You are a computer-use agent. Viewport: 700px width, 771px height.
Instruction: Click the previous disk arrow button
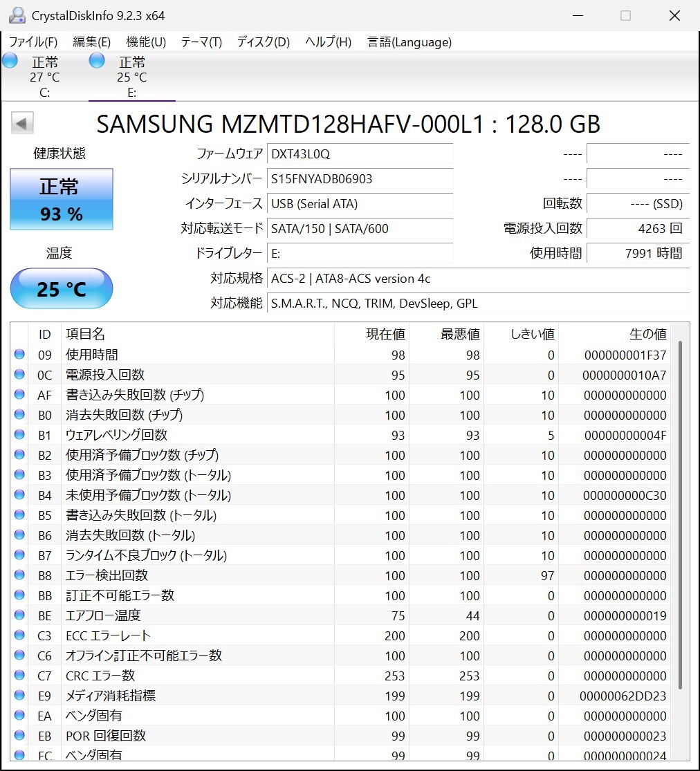[22, 123]
